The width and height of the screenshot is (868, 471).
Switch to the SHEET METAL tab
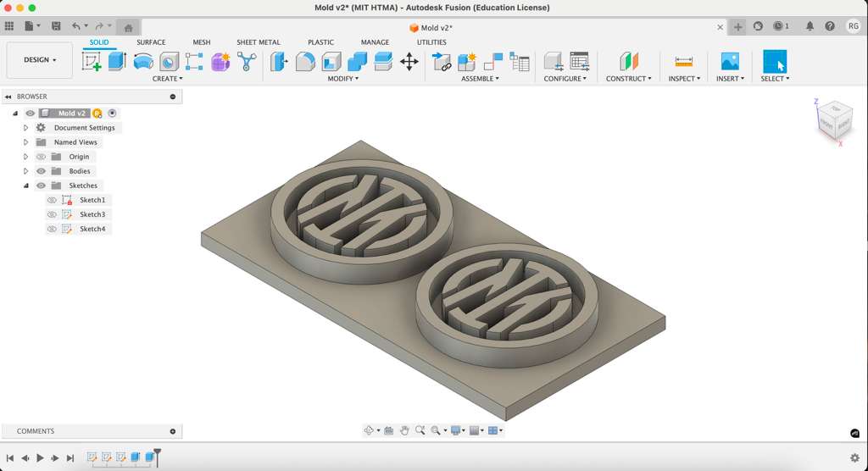pos(258,42)
